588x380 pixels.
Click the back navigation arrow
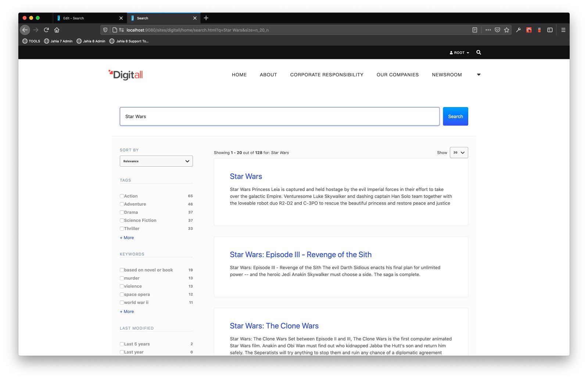pyautogui.click(x=25, y=30)
